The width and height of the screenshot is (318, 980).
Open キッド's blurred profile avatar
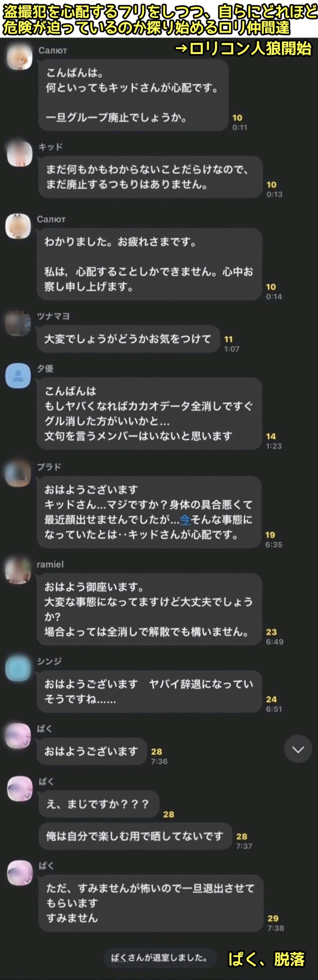coord(19,153)
